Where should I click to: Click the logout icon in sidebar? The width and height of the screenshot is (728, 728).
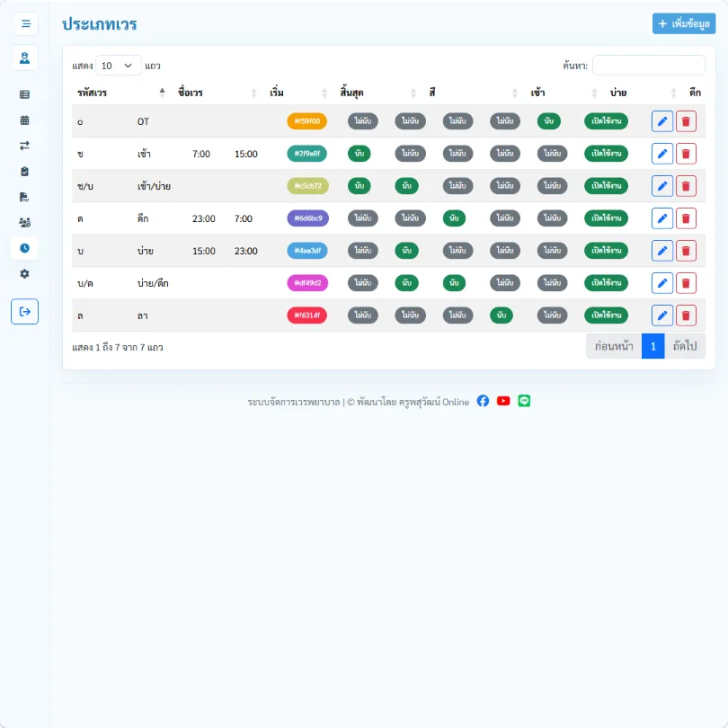point(24,312)
